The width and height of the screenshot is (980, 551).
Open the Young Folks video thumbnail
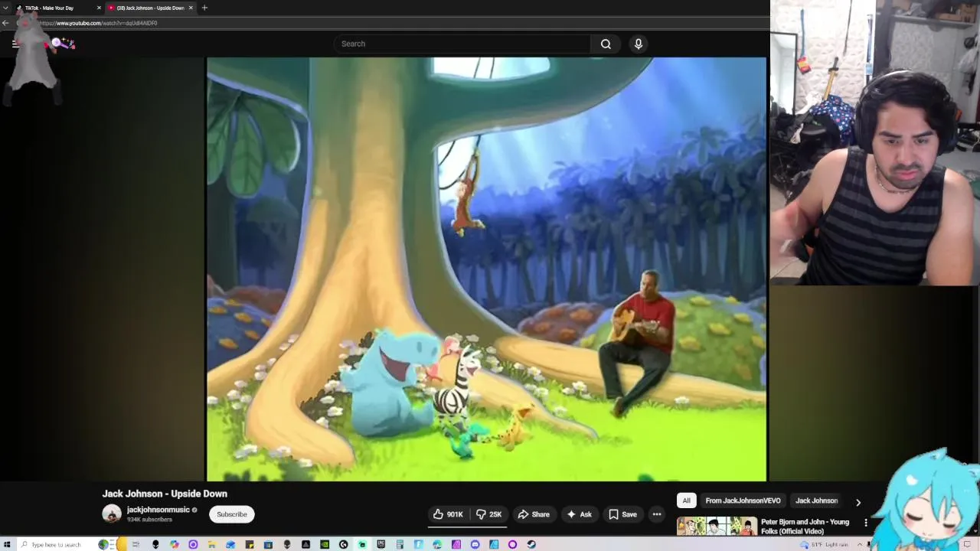pos(717,527)
